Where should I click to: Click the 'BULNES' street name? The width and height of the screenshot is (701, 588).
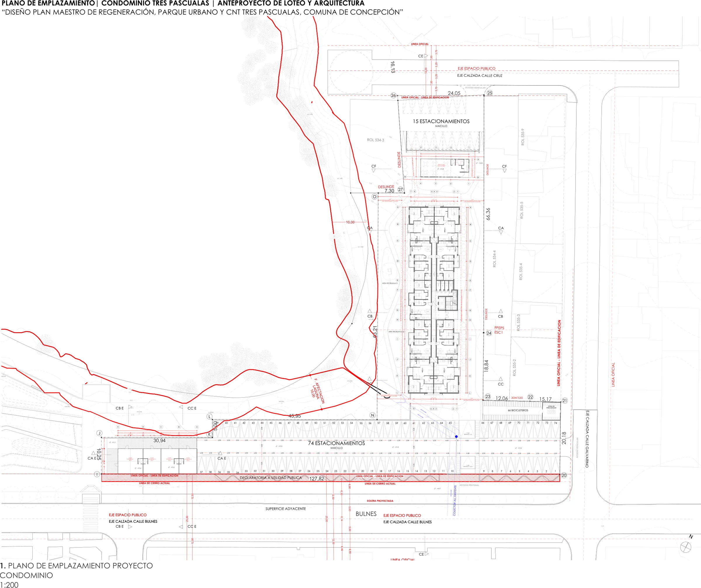pyautogui.click(x=366, y=514)
